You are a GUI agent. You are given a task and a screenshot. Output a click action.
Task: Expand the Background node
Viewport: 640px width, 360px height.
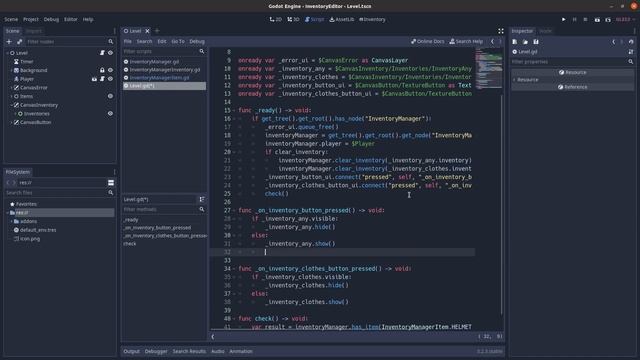click(x=11, y=70)
